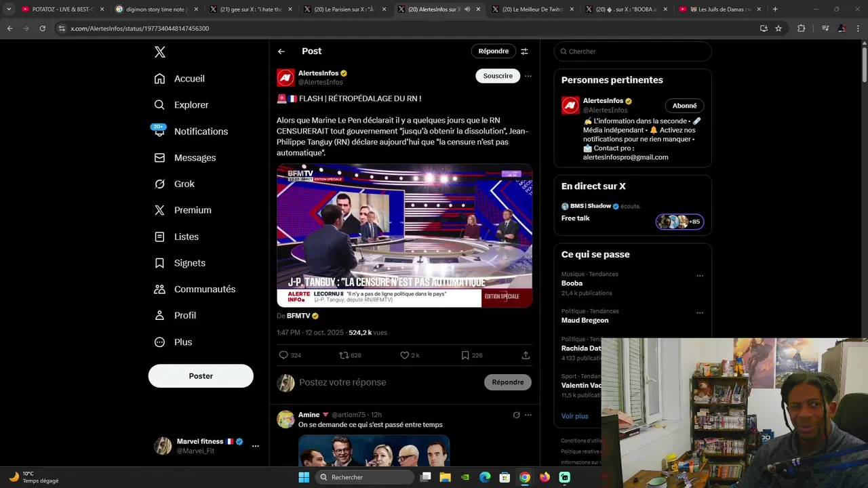
Task: Switch to the Le Parisien sur X tab
Action: tap(344, 9)
